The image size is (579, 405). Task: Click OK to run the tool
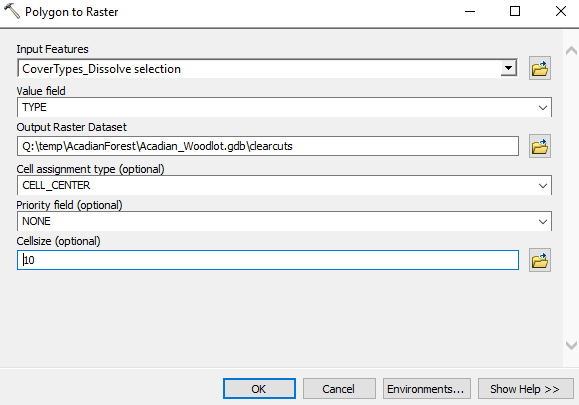pyautogui.click(x=259, y=389)
